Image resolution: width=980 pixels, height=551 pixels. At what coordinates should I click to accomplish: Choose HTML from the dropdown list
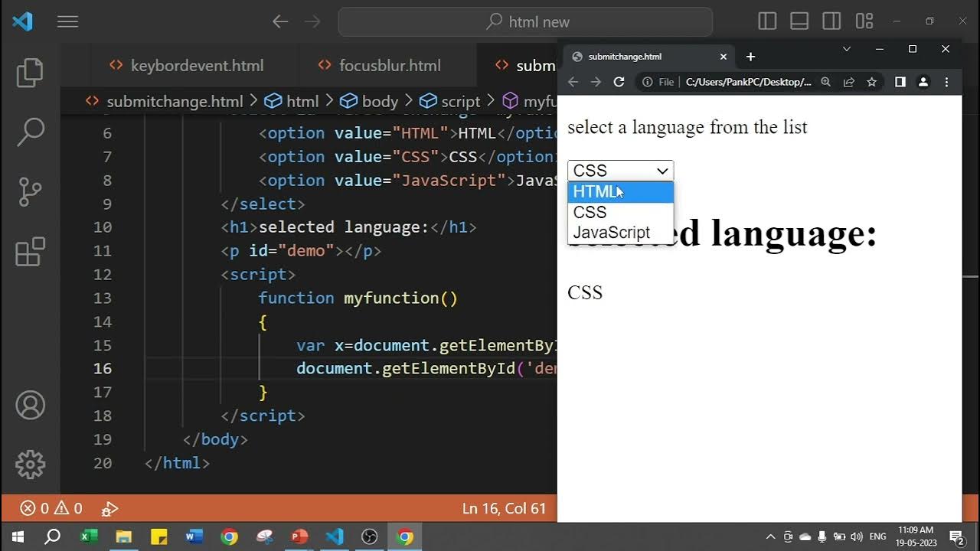point(620,192)
